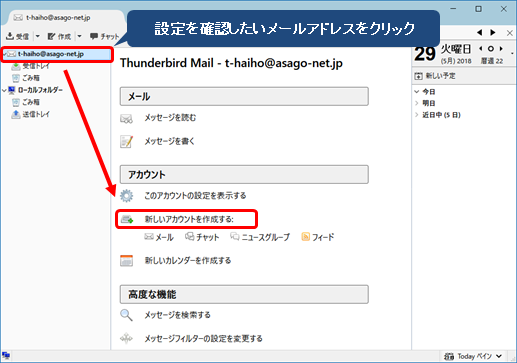Click the envelope icon beside メッセージを読む
517x363 pixels.
point(126,118)
